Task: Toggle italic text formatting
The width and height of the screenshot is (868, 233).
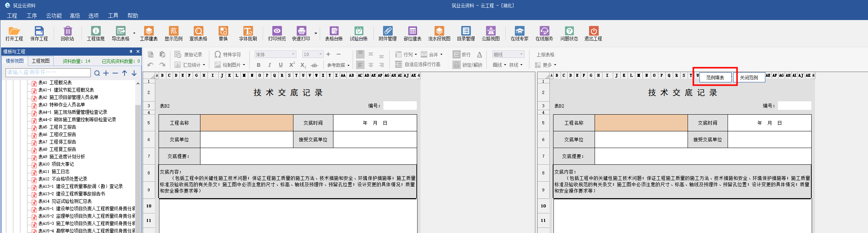Action: coord(269,65)
